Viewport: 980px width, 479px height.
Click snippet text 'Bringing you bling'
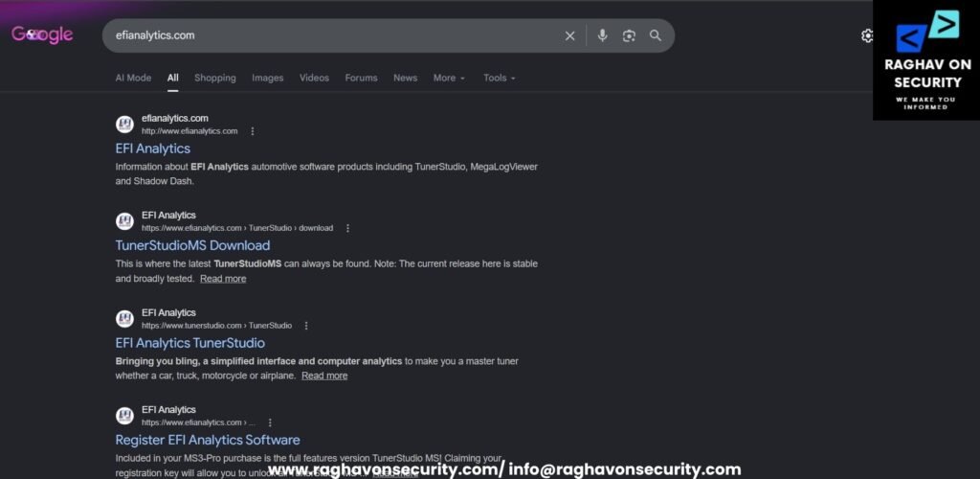tap(158, 361)
